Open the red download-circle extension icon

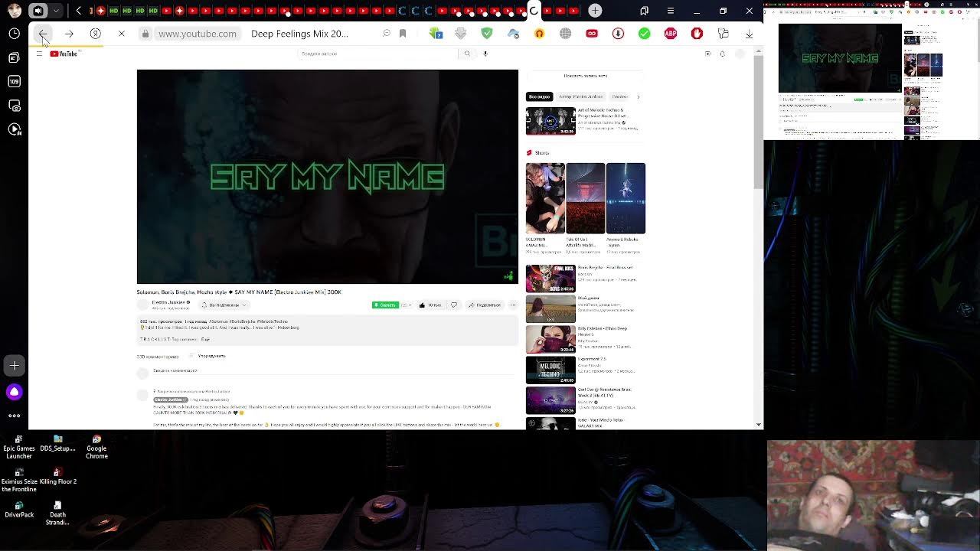tap(618, 34)
